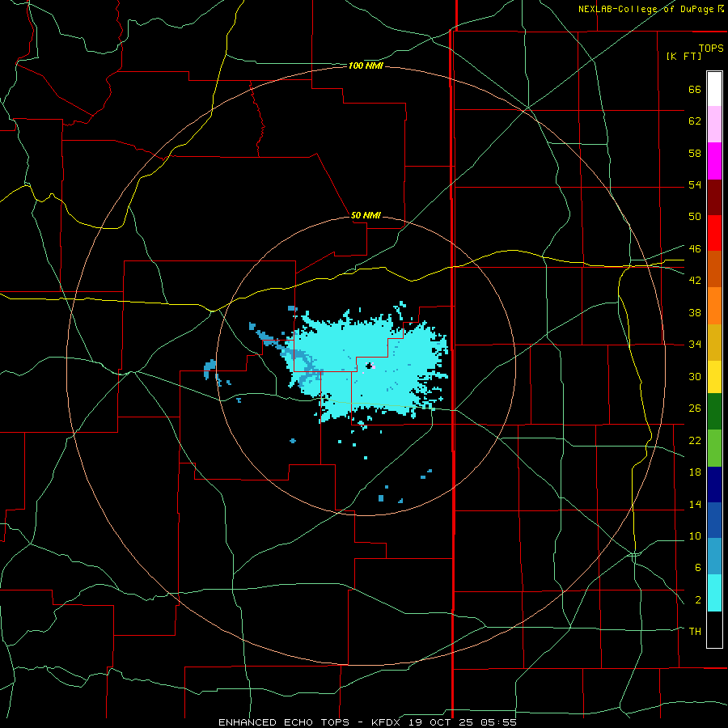The width and height of the screenshot is (728, 728).
Task: Click the orange 38 kft legend swatch
Action: 714,306
